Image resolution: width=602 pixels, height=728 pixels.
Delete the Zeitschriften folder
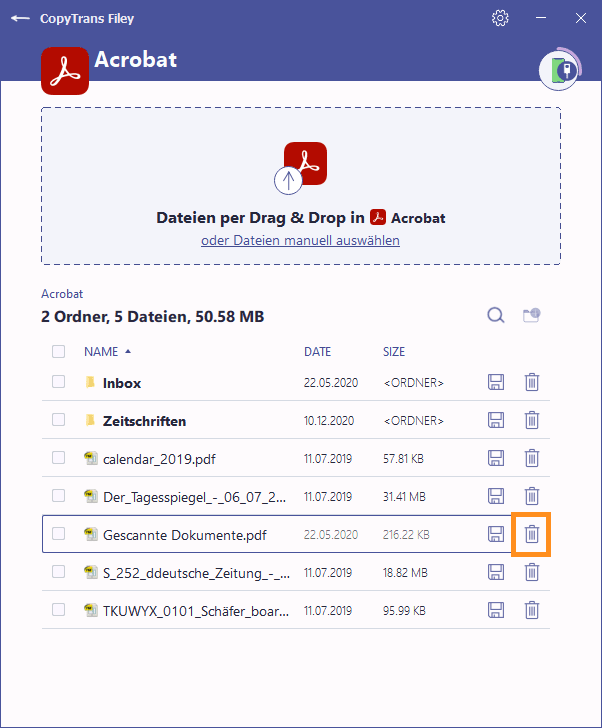tap(532, 420)
